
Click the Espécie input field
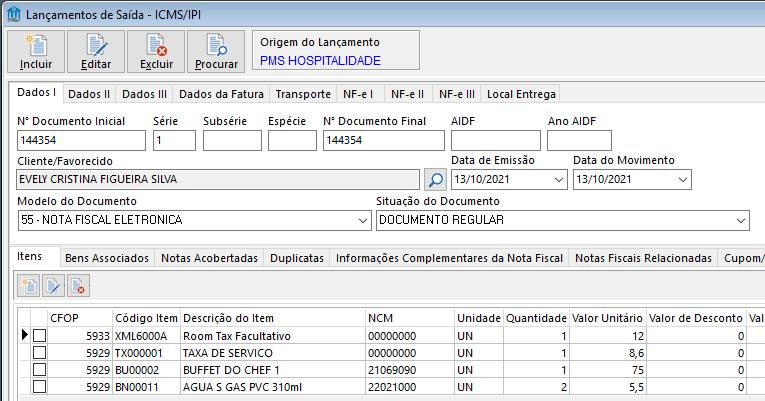292,140
